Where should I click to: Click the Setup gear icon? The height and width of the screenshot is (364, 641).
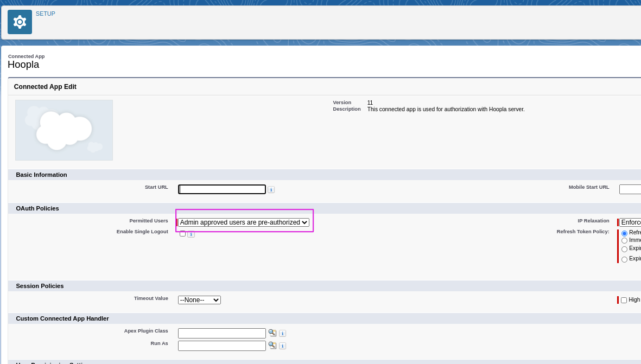point(20,22)
